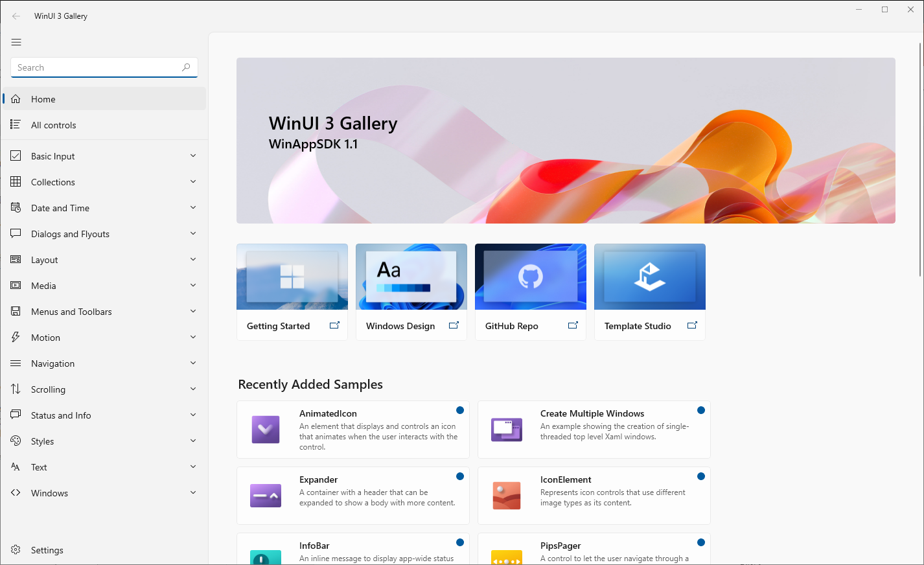Expand the Dialogs and Flyouts chevron

[193, 233]
